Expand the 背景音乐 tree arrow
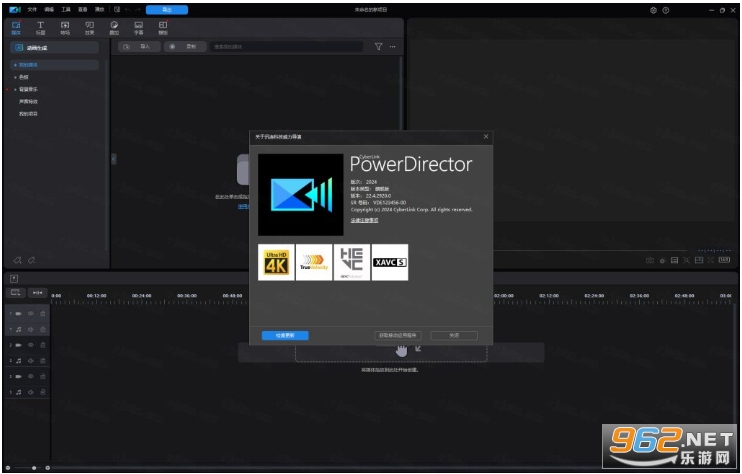This screenshot has width=742, height=474. (x=15, y=89)
